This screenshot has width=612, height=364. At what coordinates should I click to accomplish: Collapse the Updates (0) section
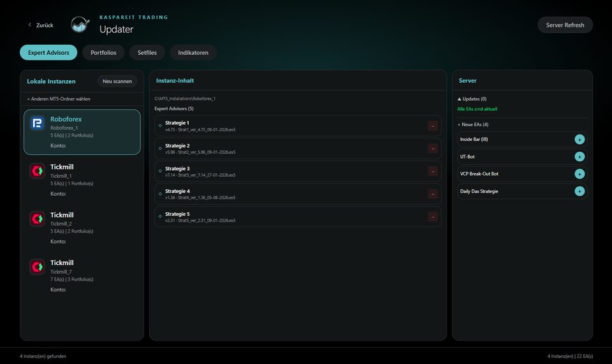[472, 99]
